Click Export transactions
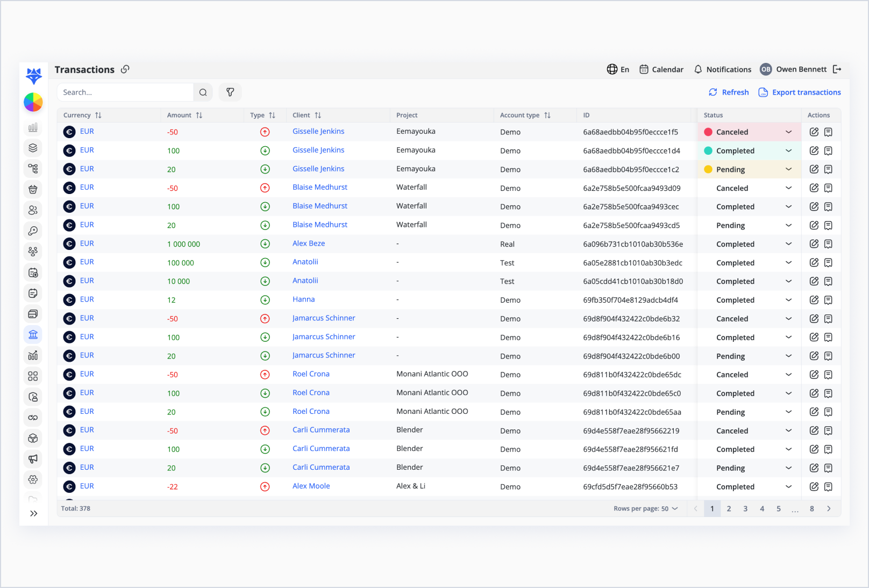Screen dimensions: 869x588 tap(800, 92)
